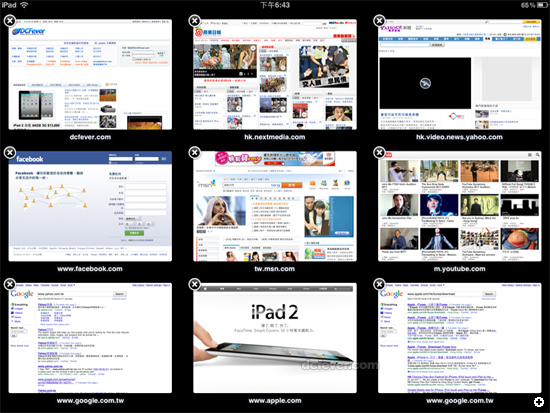
Task: Open the Apple iPad 2 page thumbnail
Action: tap(275, 338)
